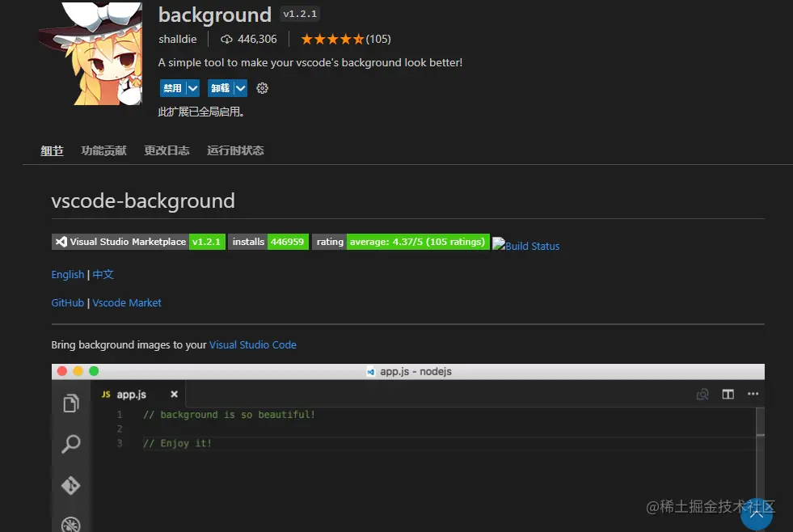Click the installs 446959 badge
Screen dimensions: 793x532
coord(268,242)
